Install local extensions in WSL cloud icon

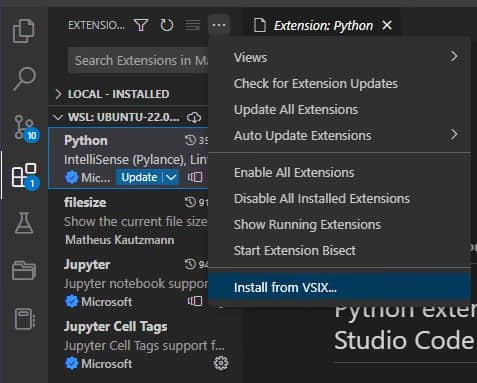coord(194,117)
